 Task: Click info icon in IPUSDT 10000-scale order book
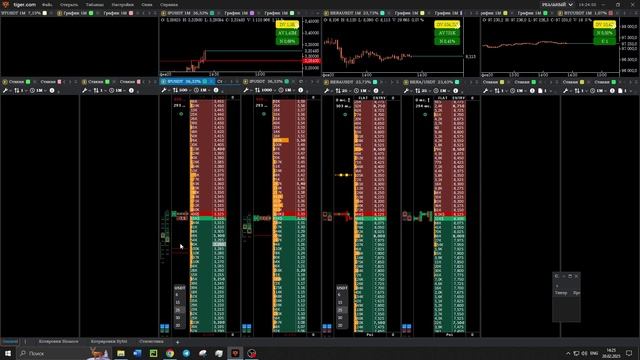point(301,90)
